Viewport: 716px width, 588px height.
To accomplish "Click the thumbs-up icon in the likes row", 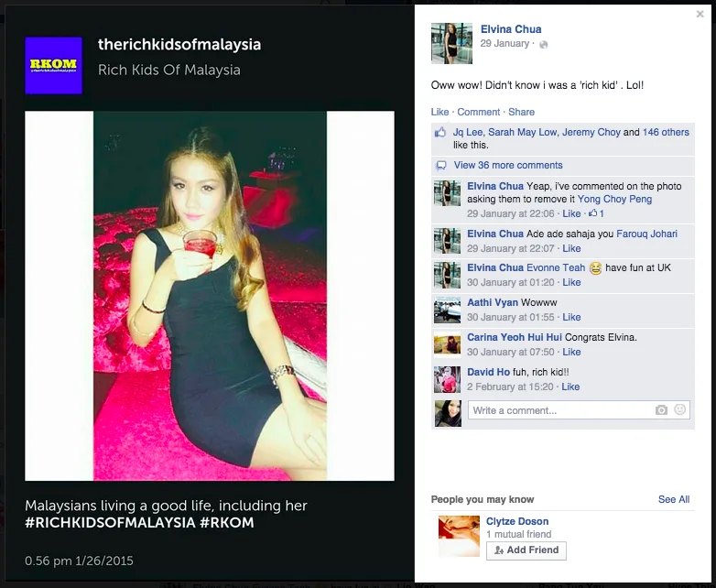I will point(440,133).
